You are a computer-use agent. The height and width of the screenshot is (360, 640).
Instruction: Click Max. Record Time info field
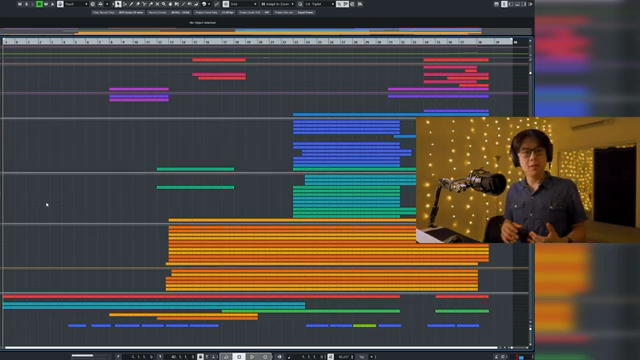118,12
